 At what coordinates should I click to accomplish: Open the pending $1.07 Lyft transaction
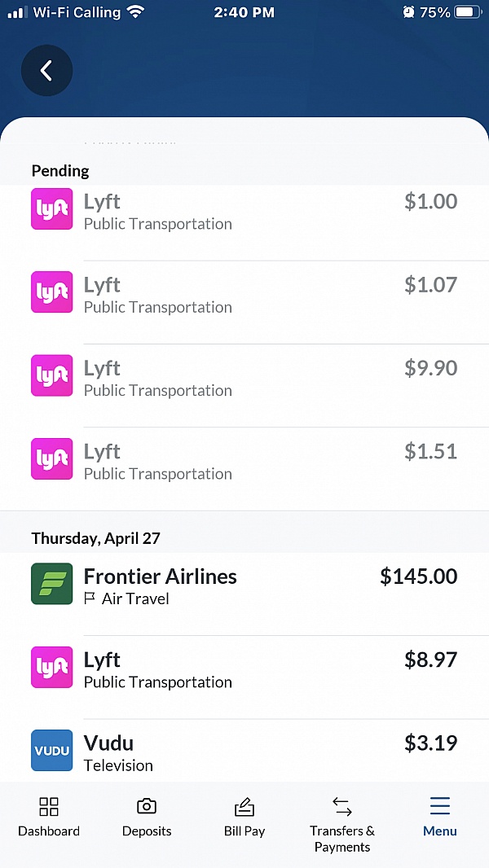[244, 295]
